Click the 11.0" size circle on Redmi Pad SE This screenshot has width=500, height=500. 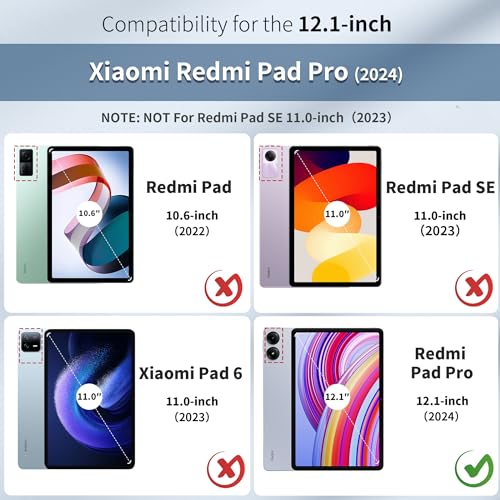(337, 214)
